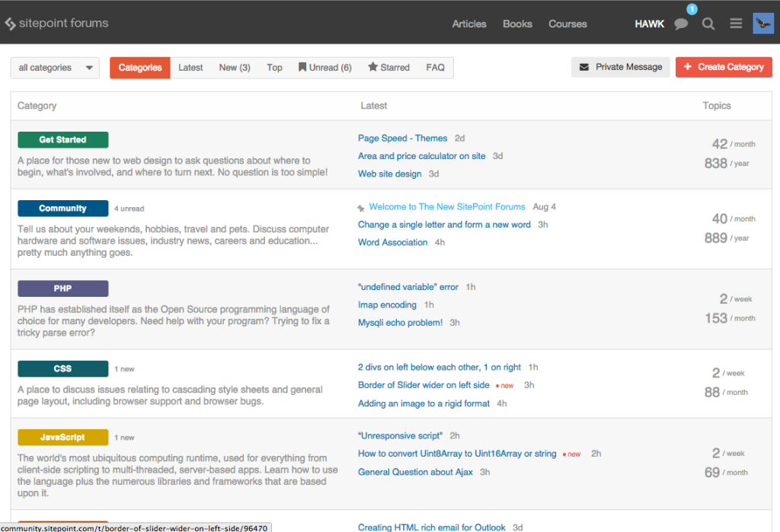Click the Private Message envelope button

pos(620,67)
